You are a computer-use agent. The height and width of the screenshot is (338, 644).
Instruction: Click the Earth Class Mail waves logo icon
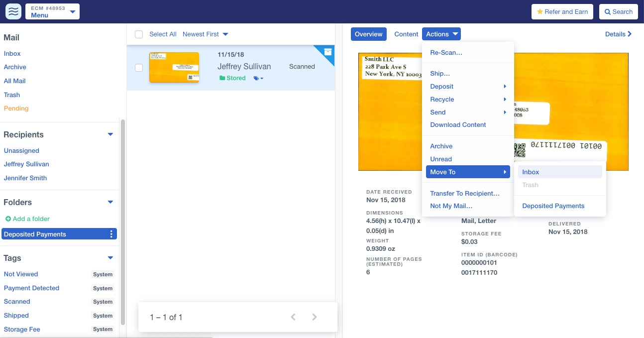[13, 11]
